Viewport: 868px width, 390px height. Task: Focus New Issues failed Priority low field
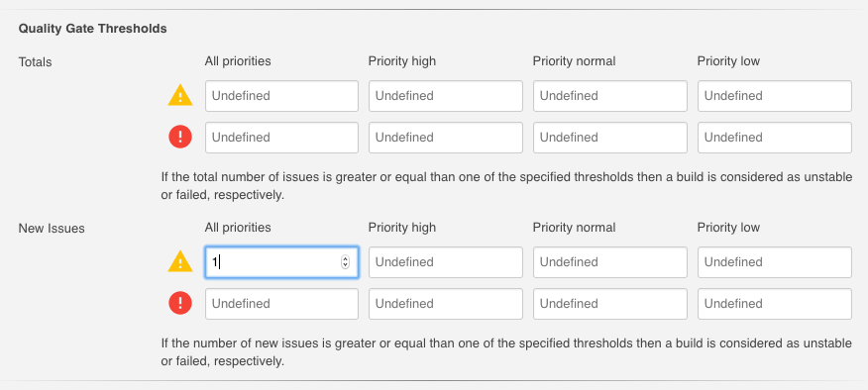(775, 304)
